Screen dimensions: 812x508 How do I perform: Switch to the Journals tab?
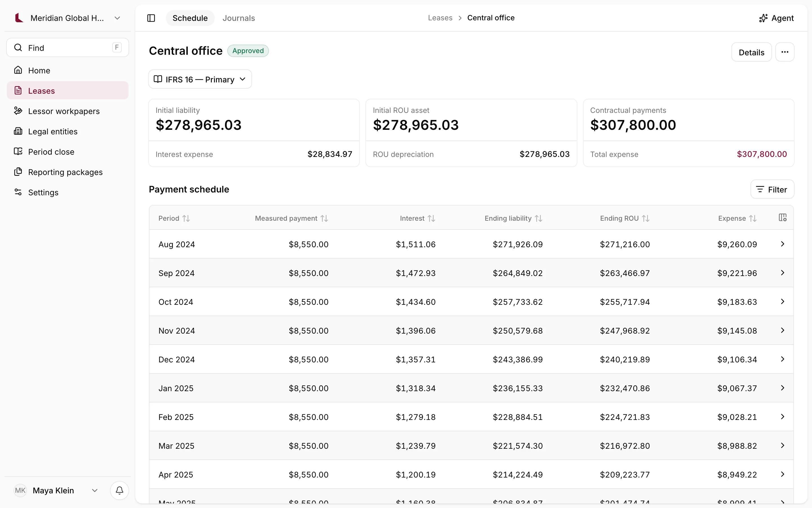click(239, 18)
